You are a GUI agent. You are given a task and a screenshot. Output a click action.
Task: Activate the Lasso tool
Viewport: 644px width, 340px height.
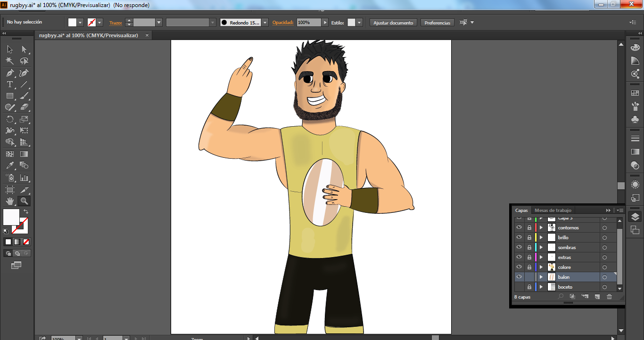click(24, 61)
